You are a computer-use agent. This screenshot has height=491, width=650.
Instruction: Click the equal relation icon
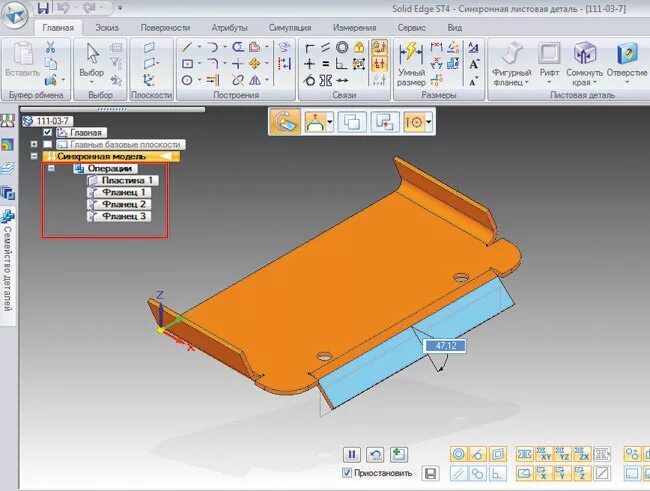(325, 64)
